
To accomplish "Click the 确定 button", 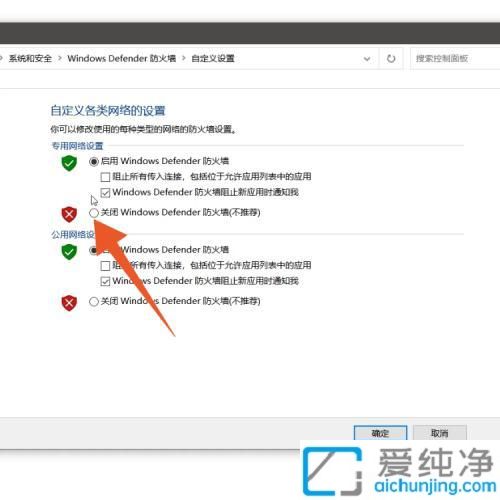I will (380, 433).
